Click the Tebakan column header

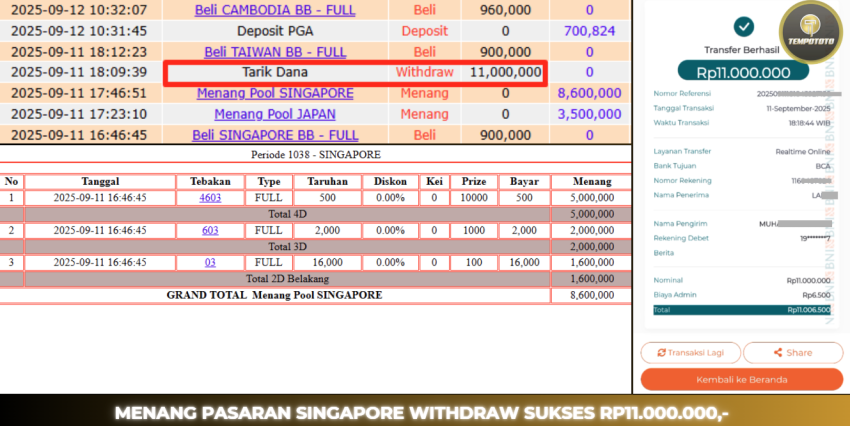(x=210, y=182)
